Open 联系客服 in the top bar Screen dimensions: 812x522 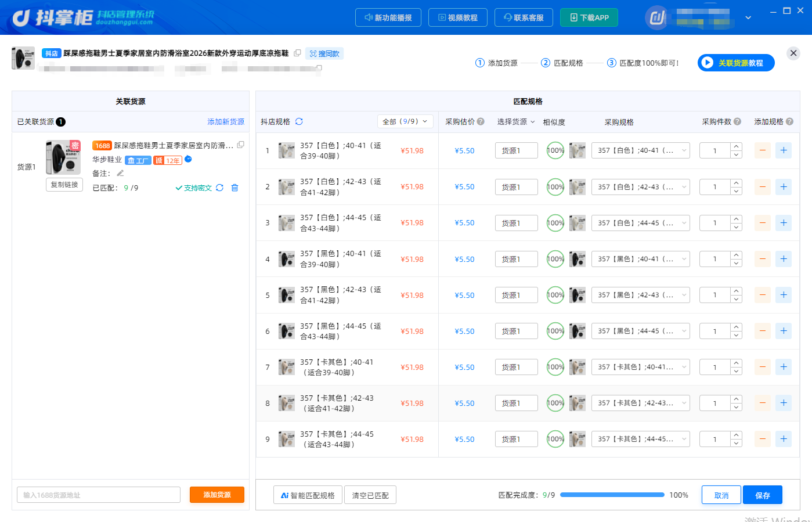click(x=524, y=17)
